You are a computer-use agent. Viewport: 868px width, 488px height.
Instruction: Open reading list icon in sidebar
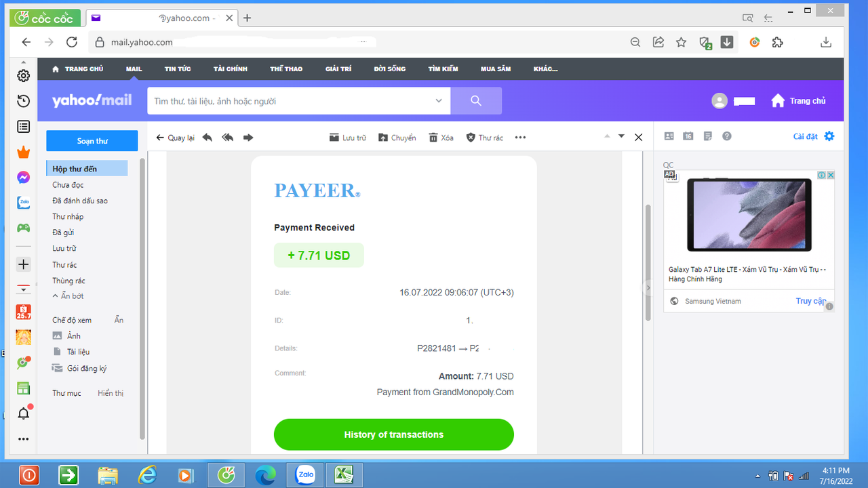(x=23, y=126)
